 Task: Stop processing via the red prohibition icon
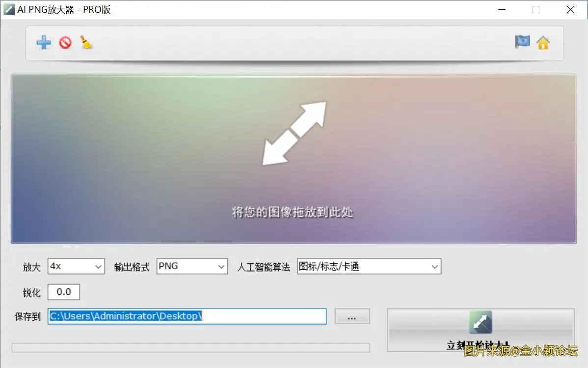pos(65,42)
